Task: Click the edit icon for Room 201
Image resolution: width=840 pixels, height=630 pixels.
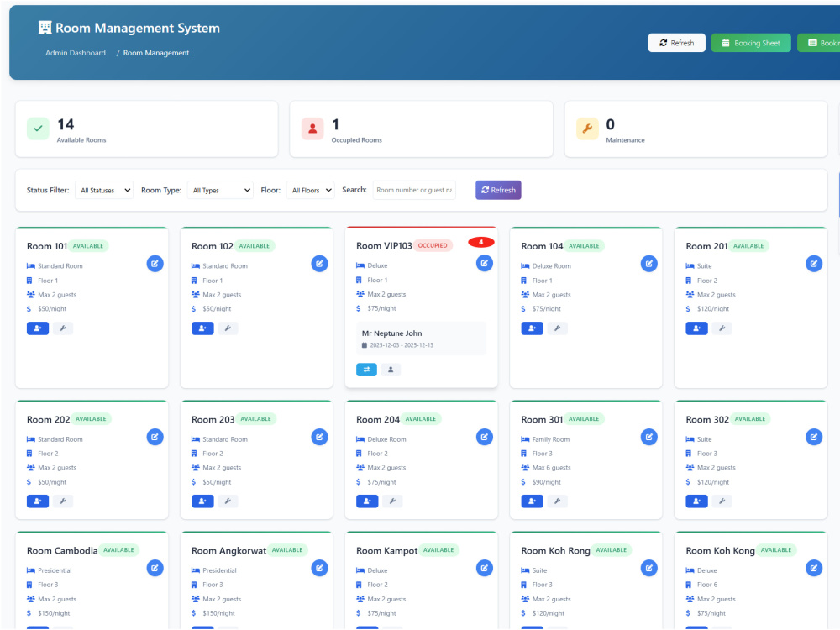Action: pyautogui.click(x=814, y=264)
